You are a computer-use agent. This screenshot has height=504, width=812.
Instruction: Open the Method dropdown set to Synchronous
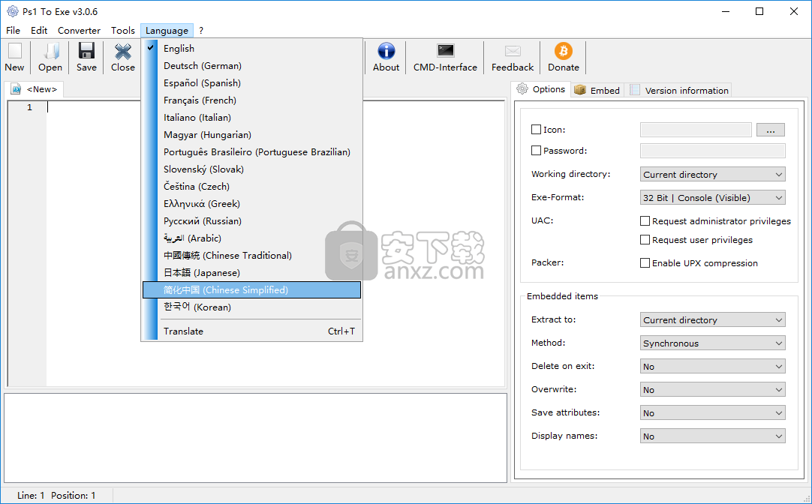click(x=713, y=343)
